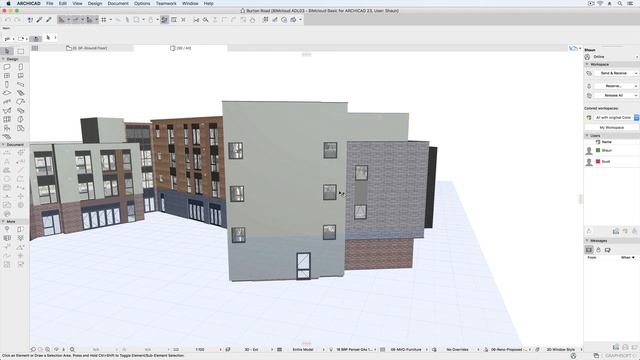Select the Lamp tool in More toolbox

click(7, 229)
